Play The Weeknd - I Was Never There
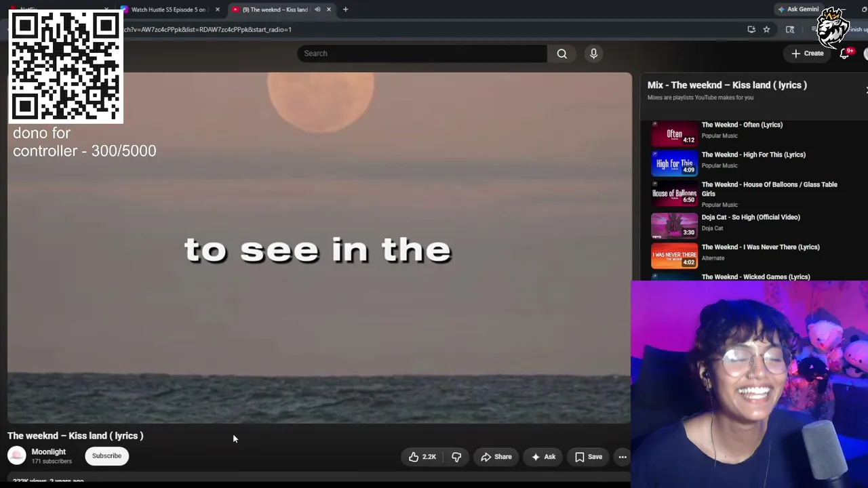The width and height of the screenshot is (868, 488). click(760, 247)
